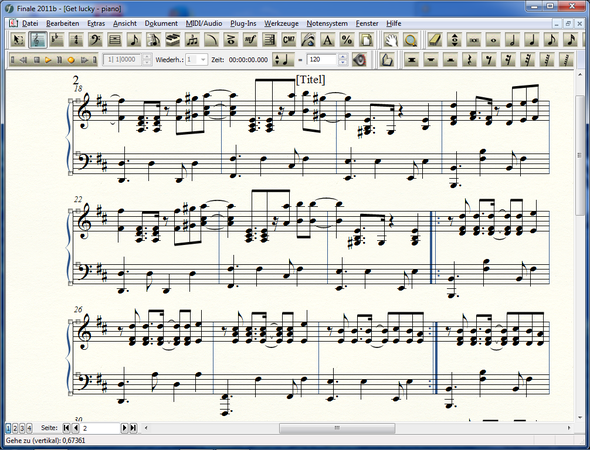Fast forward with the forward button

pos(84,60)
